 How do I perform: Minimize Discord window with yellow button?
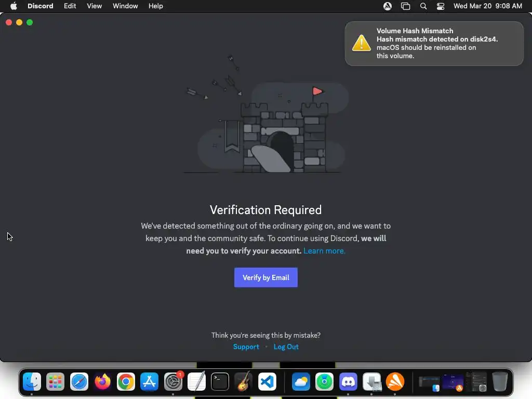click(19, 22)
